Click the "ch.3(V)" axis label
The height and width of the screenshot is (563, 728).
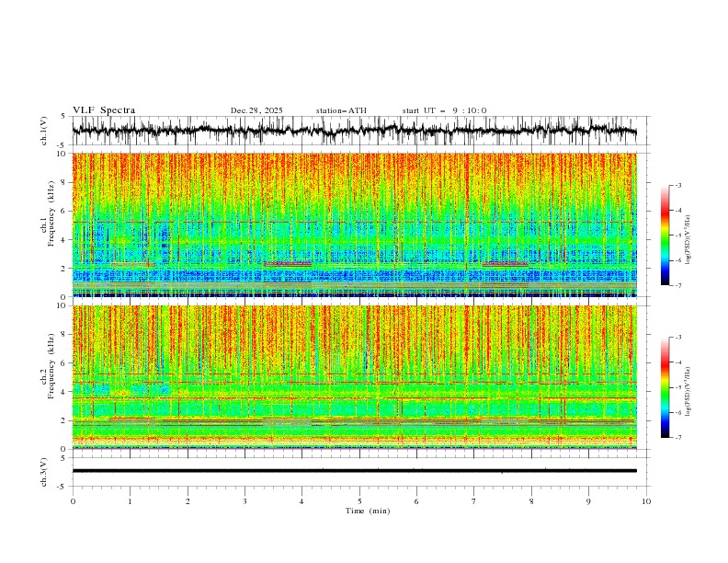click(44, 472)
